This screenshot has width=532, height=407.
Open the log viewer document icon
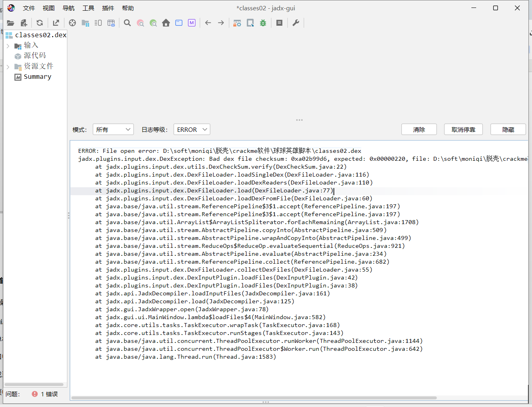[279, 23]
